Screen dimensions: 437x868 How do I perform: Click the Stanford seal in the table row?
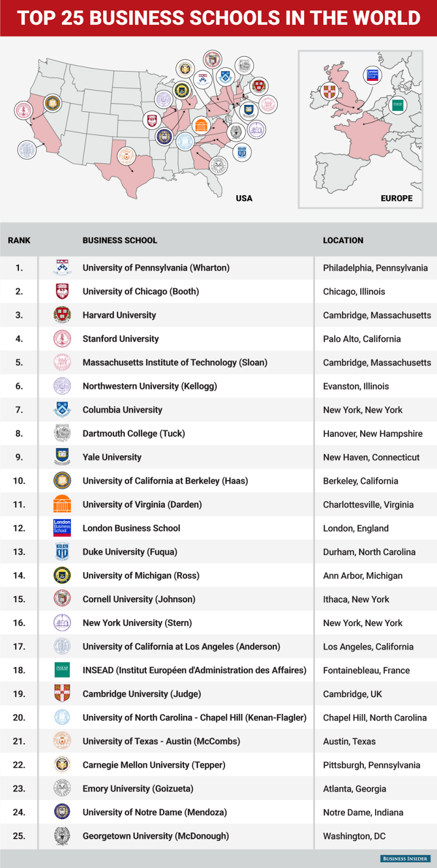[62, 339]
